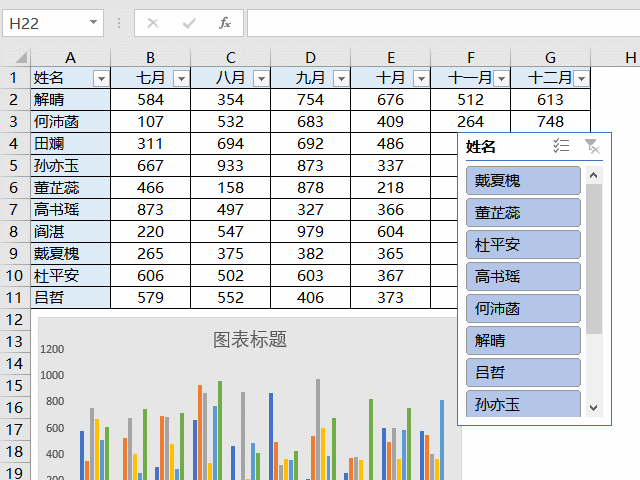Viewport: 640px width, 480px height.
Task: Select slicer item 杜平安
Action: pos(523,244)
